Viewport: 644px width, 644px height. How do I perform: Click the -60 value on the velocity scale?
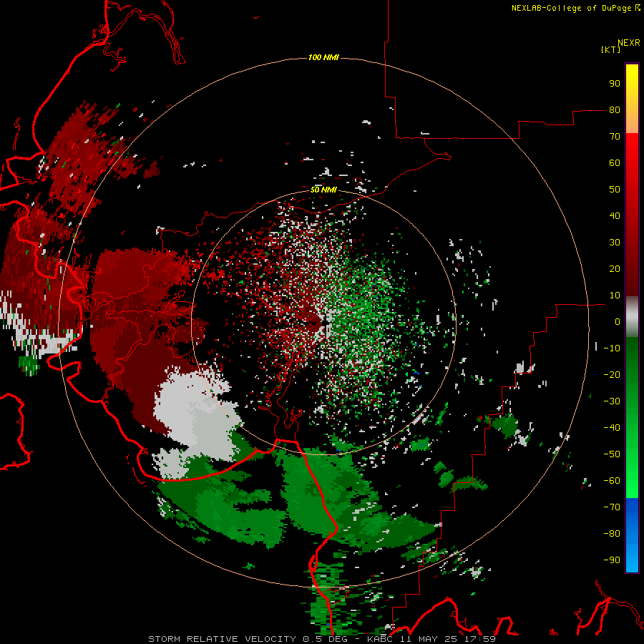tap(612, 481)
